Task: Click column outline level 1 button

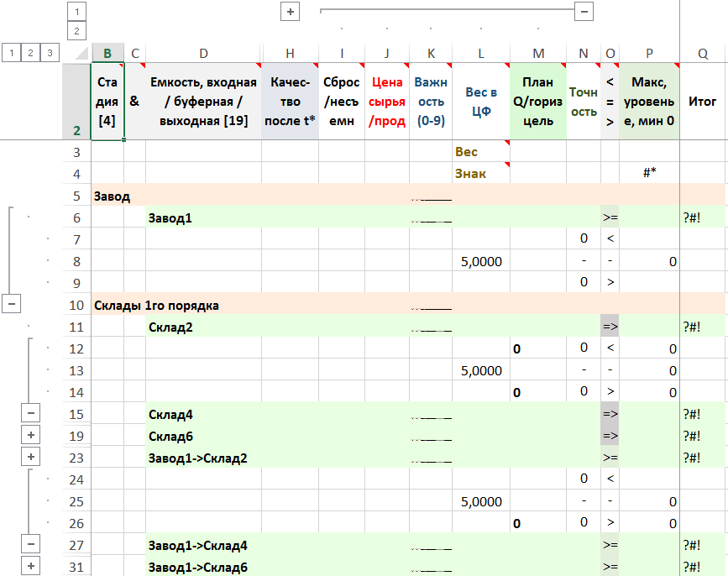Action: 76,12
